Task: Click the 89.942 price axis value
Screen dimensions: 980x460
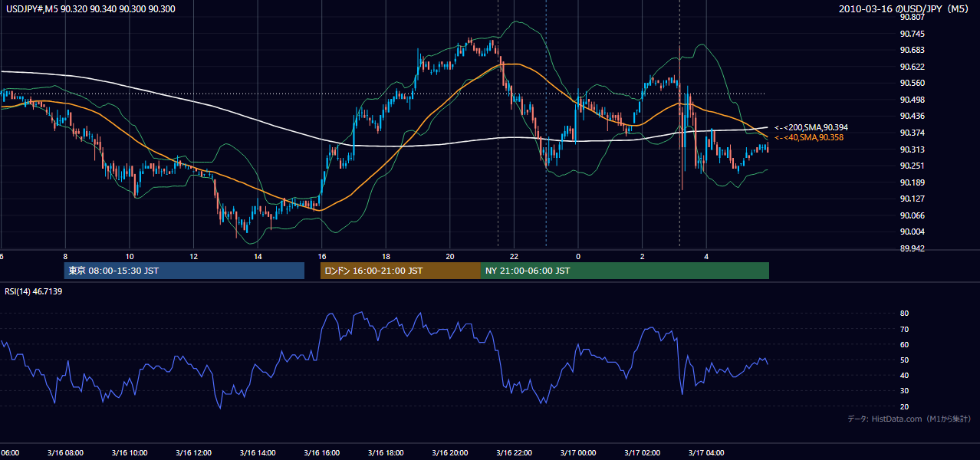Action: (x=912, y=249)
